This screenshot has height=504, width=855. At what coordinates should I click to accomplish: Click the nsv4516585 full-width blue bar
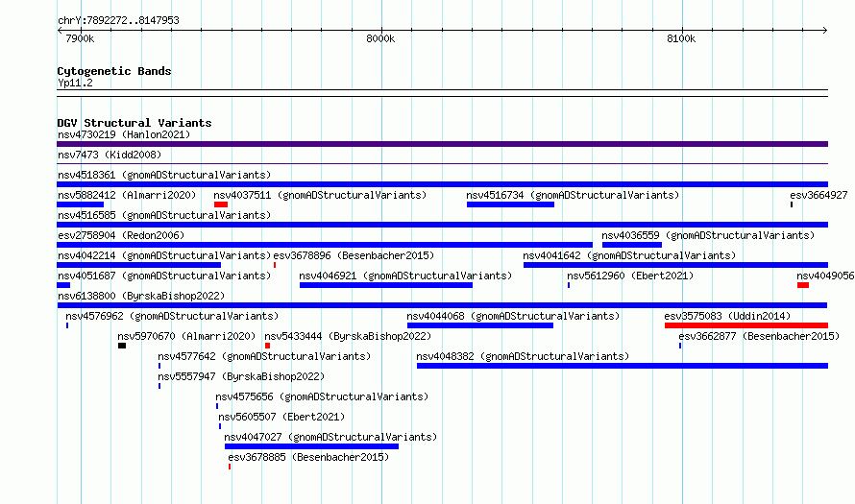point(442,225)
